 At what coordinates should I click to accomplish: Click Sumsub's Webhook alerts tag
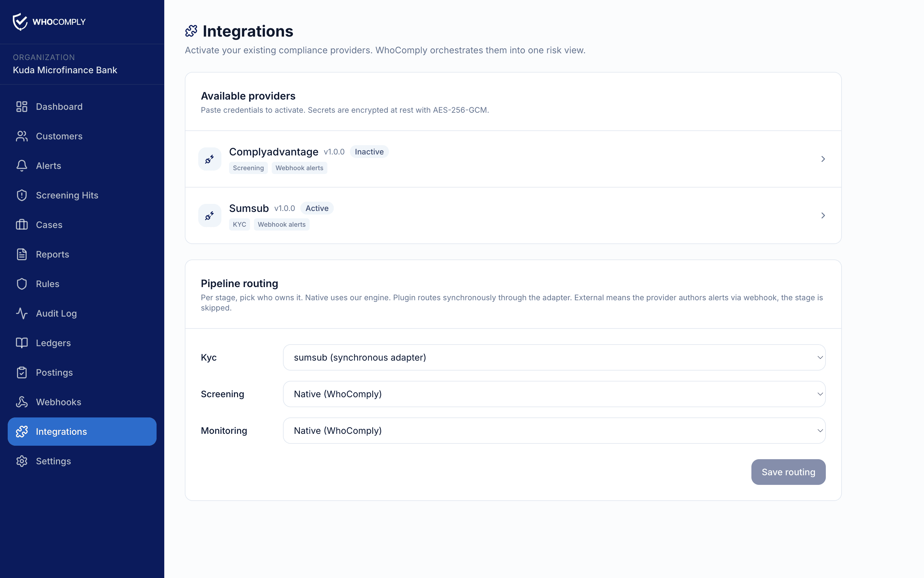[x=282, y=224]
